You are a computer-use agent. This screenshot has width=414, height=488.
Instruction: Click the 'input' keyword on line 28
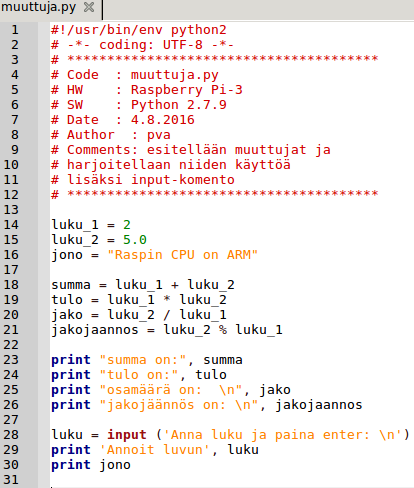tap(127, 435)
